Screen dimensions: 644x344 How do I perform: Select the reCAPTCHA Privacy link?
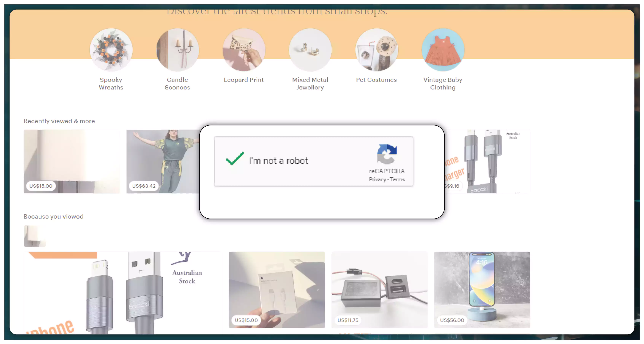point(376,180)
